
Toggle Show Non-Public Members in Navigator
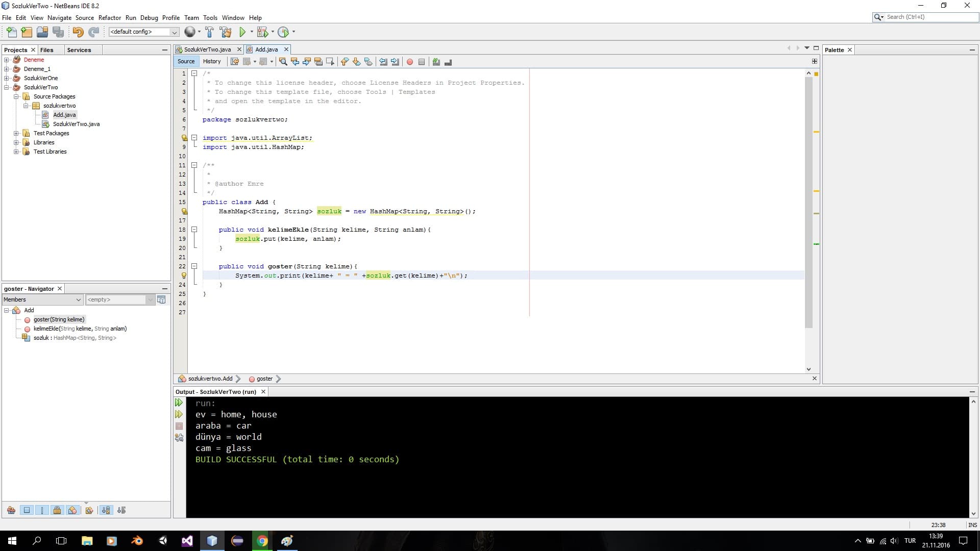tap(57, 510)
